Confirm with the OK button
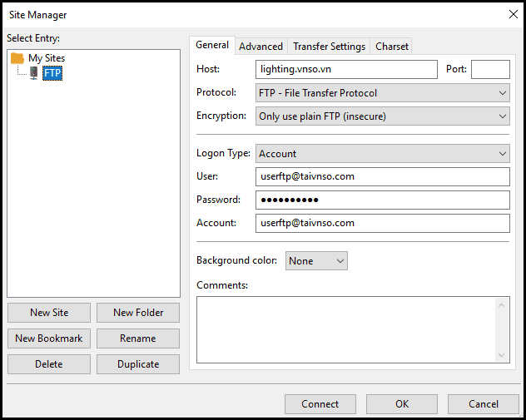The width and height of the screenshot is (526, 420). tap(402, 404)
